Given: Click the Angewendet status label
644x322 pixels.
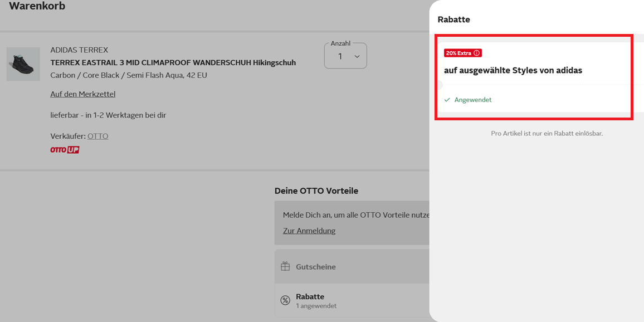Looking at the screenshot, I should [x=472, y=100].
